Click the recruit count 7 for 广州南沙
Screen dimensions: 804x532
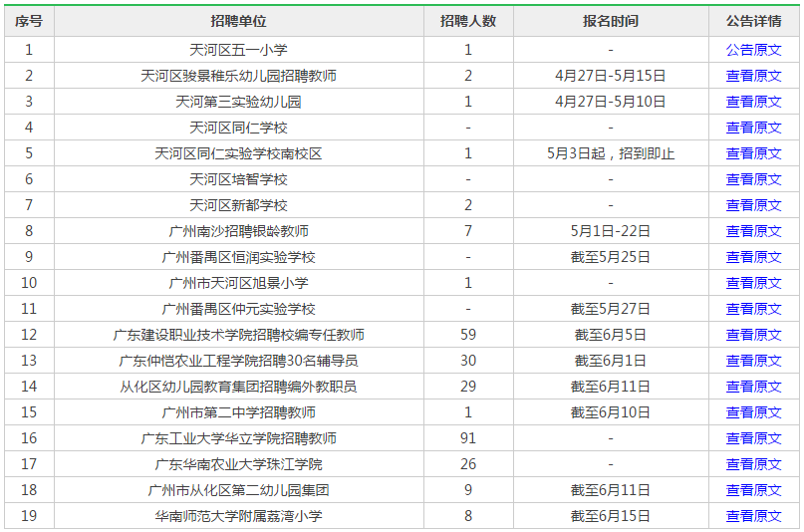[468, 231]
